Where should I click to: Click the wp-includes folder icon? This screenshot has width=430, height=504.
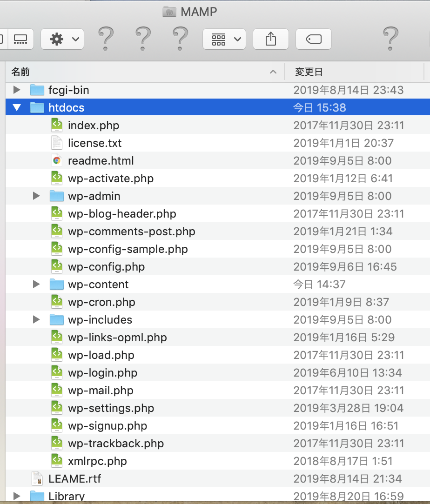57,319
